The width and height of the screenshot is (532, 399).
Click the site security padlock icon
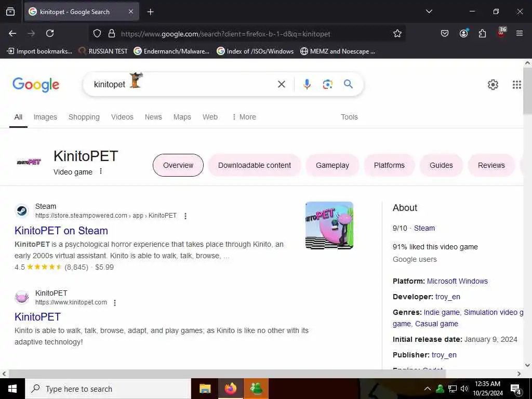tap(112, 33)
